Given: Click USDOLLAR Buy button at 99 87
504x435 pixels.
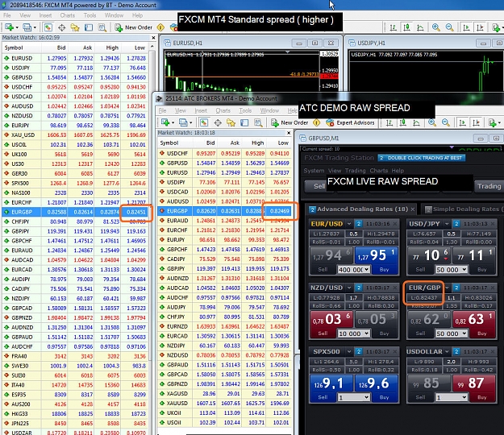Looking at the screenshot, I should pyautogui.click(x=474, y=388).
